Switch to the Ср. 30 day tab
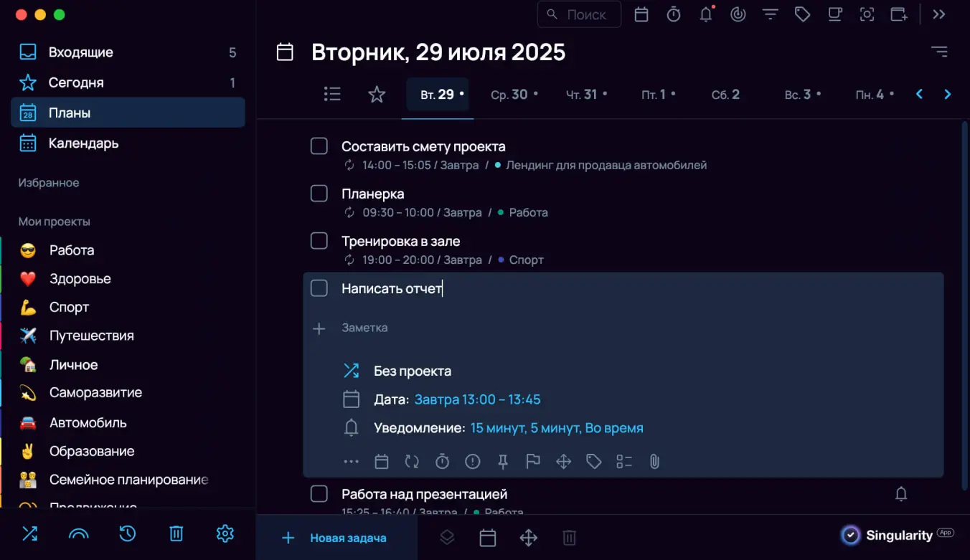970x560 pixels. (514, 95)
